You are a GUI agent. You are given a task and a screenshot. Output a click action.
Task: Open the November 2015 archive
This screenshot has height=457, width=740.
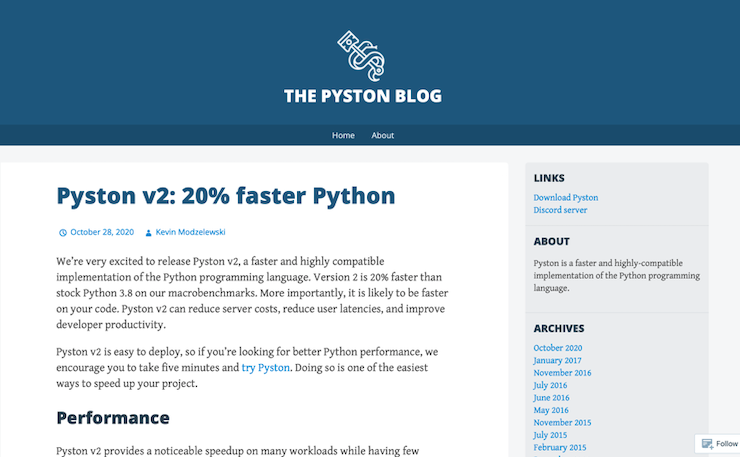(562, 422)
